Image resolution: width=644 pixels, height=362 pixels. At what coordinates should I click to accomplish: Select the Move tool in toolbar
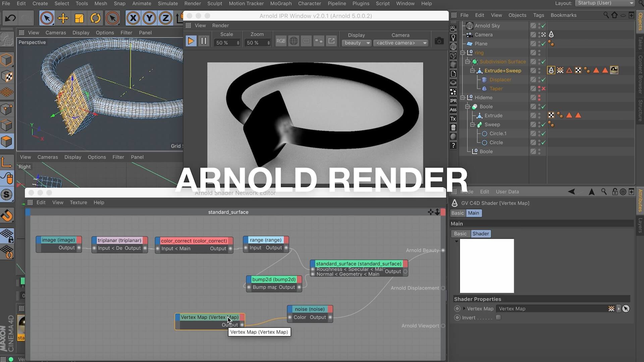(63, 18)
